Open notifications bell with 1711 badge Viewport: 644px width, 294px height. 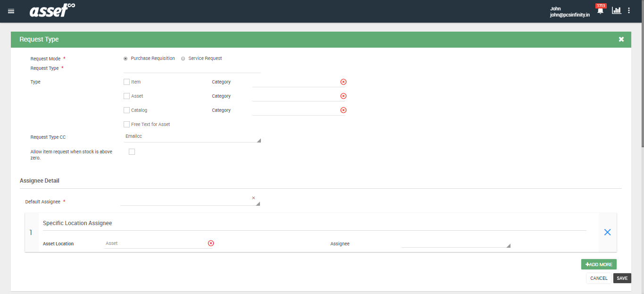pyautogui.click(x=600, y=9)
